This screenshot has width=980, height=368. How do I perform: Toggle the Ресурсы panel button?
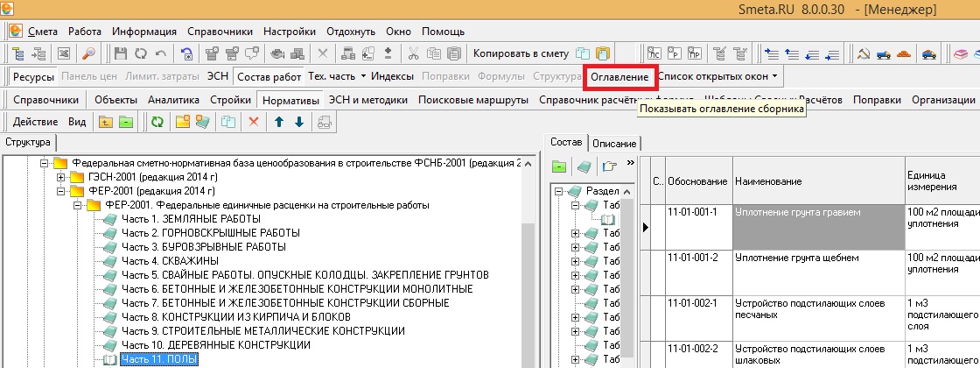pyautogui.click(x=33, y=77)
